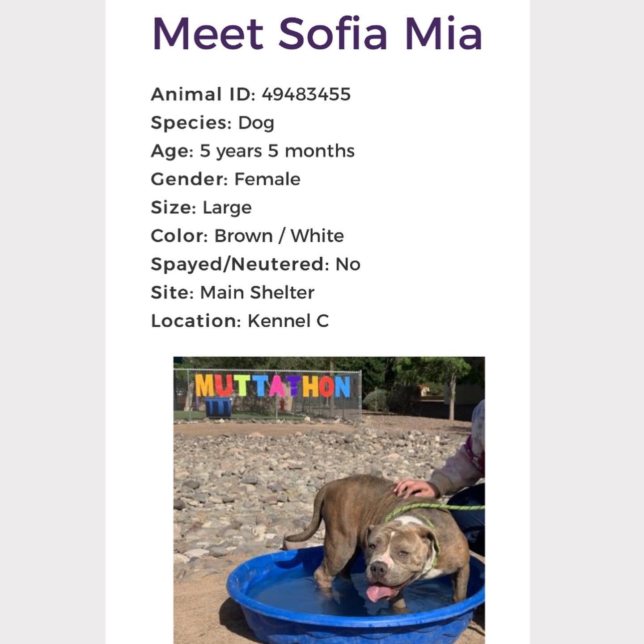Click the Age: 5 years 5 months line
Screen dimensions: 644x644
pos(253,151)
